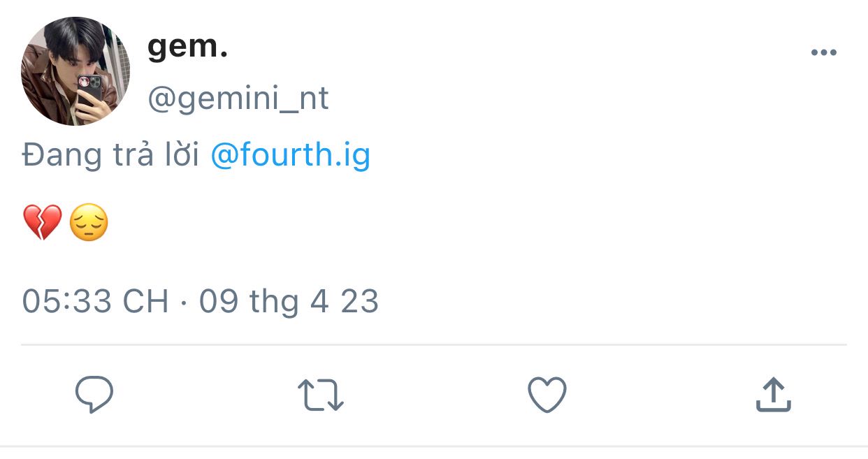Open gem.'s profile picture
Viewport: 868px width, 459px height.
(75, 71)
